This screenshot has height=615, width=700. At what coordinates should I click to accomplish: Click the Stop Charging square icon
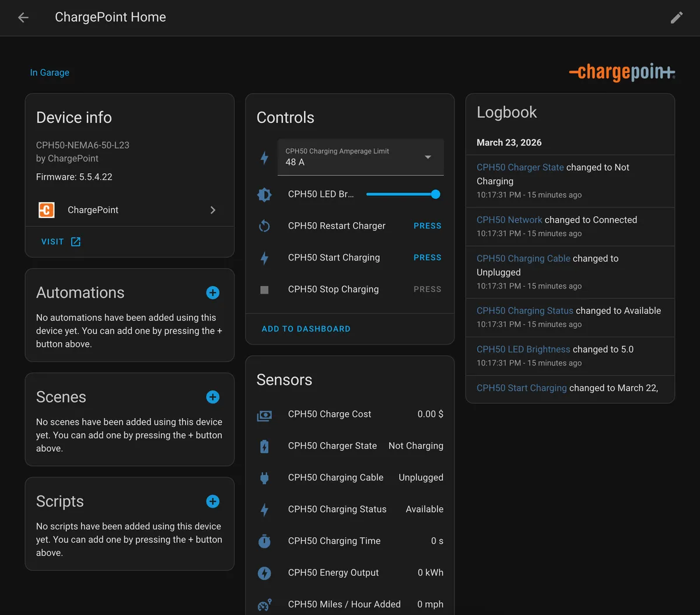264,289
